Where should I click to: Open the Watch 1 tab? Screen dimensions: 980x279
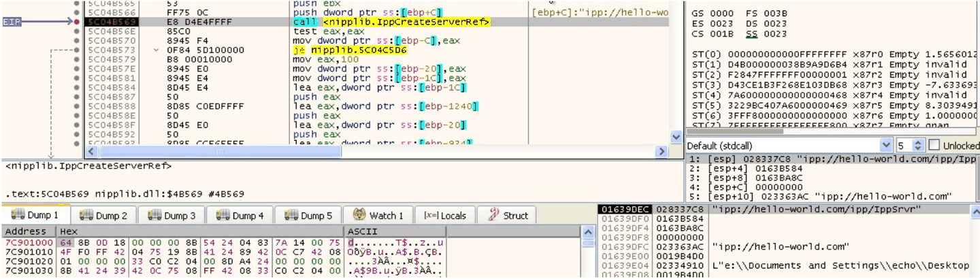pos(378,215)
